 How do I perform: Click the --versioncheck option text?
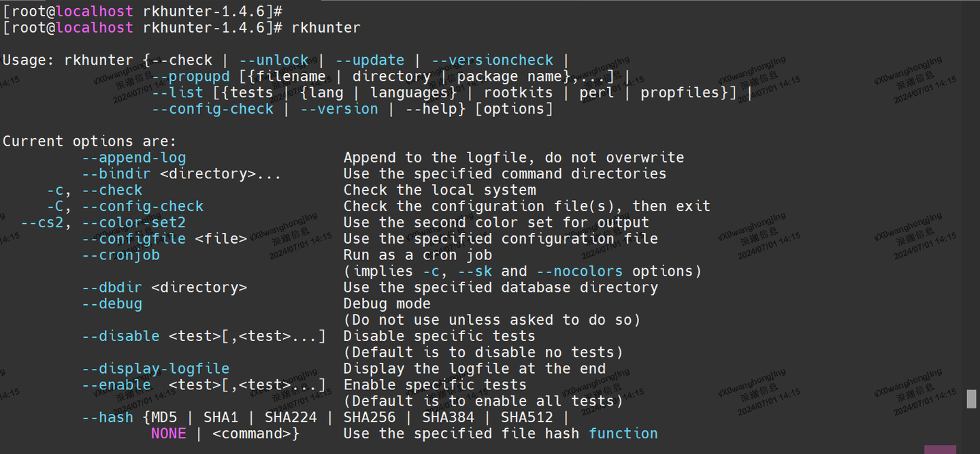(492, 60)
